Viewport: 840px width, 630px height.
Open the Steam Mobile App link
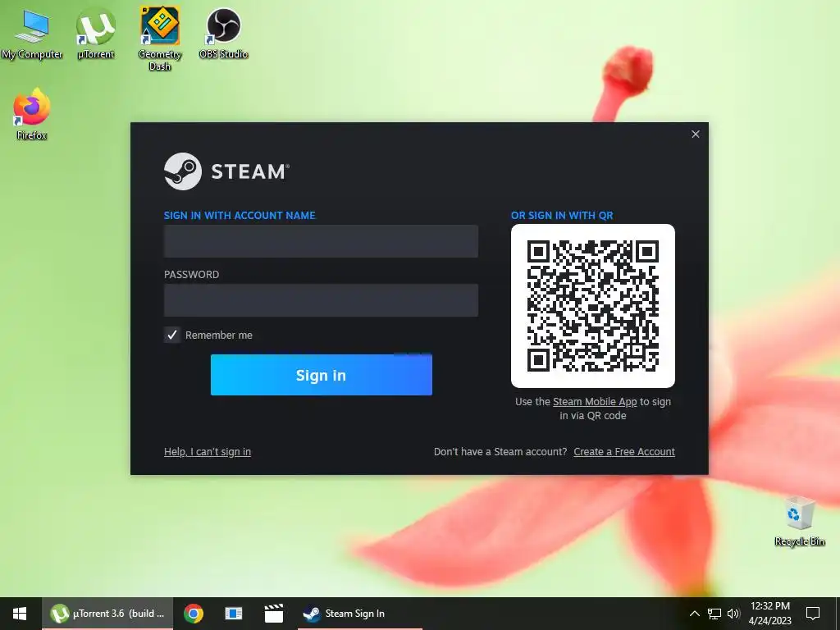595,402
